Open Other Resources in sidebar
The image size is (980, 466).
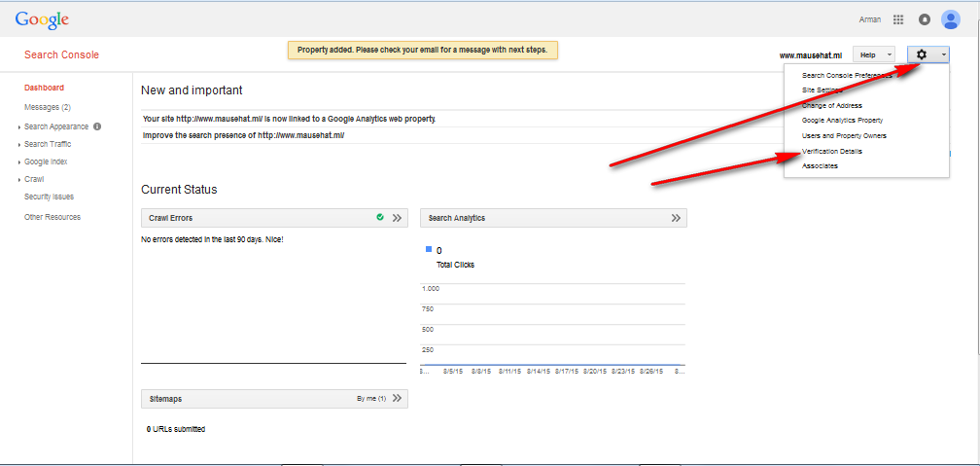point(52,217)
